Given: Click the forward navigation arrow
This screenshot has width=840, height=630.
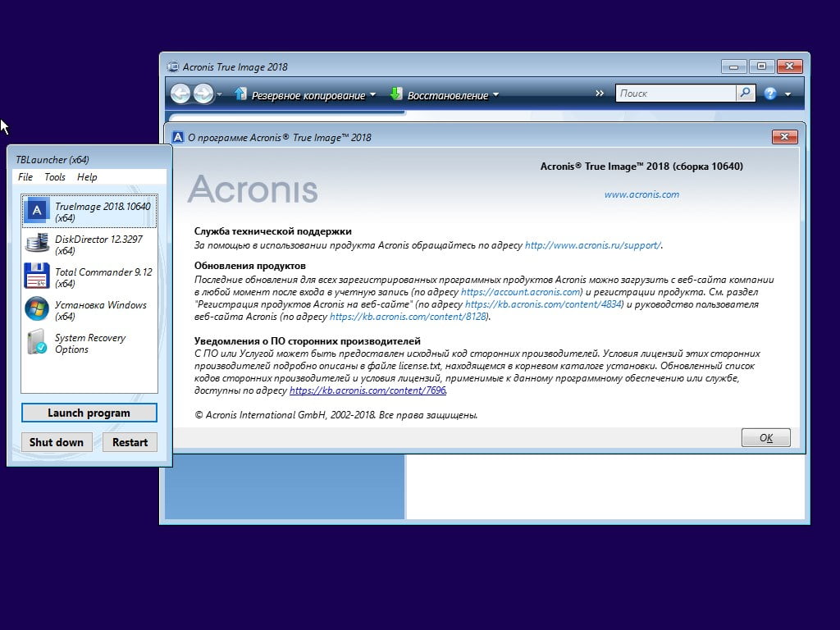Looking at the screenshot, I should point(203,94).
